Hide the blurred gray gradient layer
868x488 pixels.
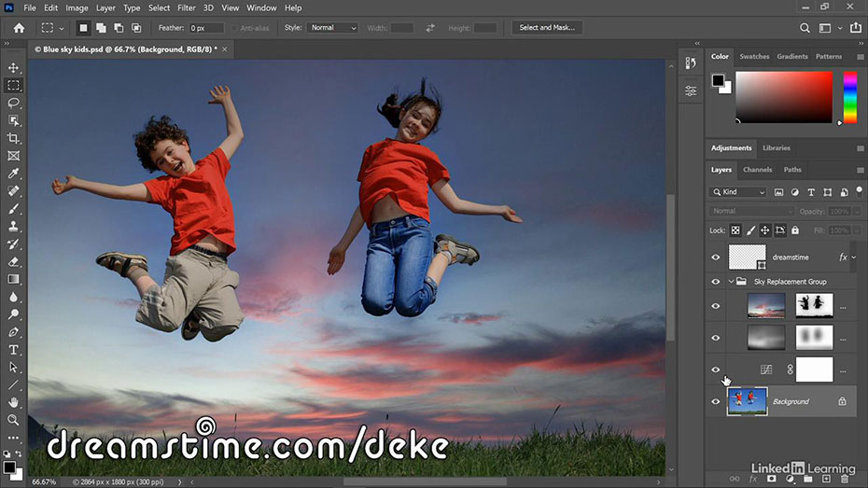(716, 338)
